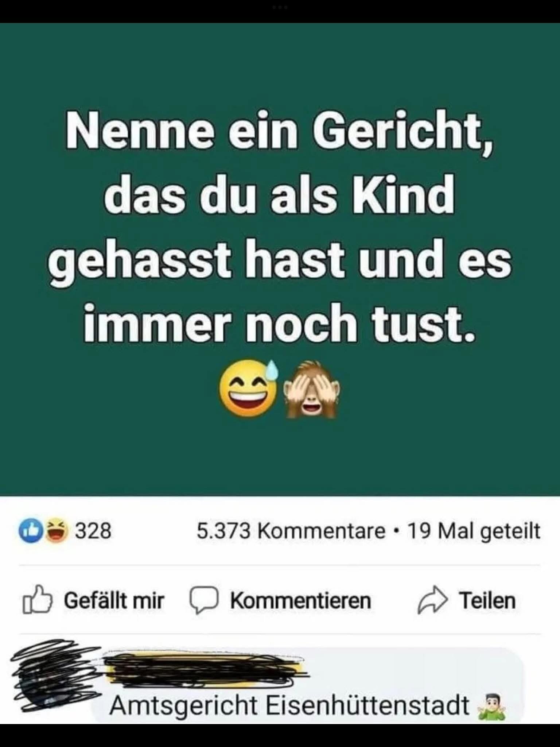Click the Gefällt mir thumbs-up icon
Screen dimensions: 560x747
click(x=37, y=600)
